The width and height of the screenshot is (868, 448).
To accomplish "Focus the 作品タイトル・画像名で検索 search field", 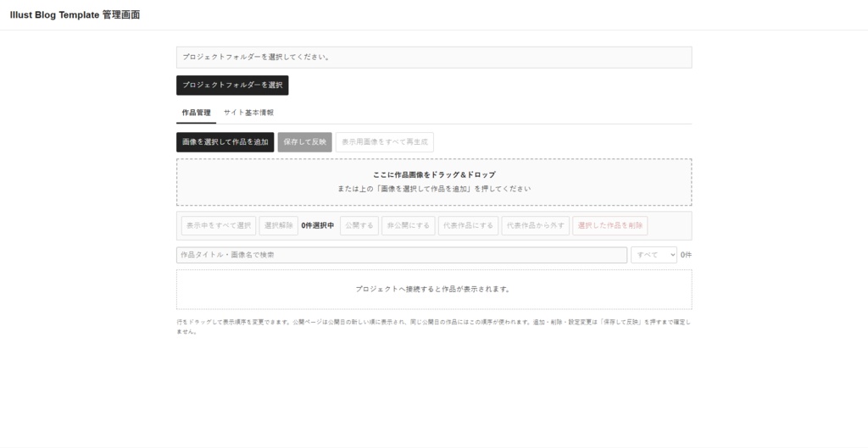I will [402, 255].
